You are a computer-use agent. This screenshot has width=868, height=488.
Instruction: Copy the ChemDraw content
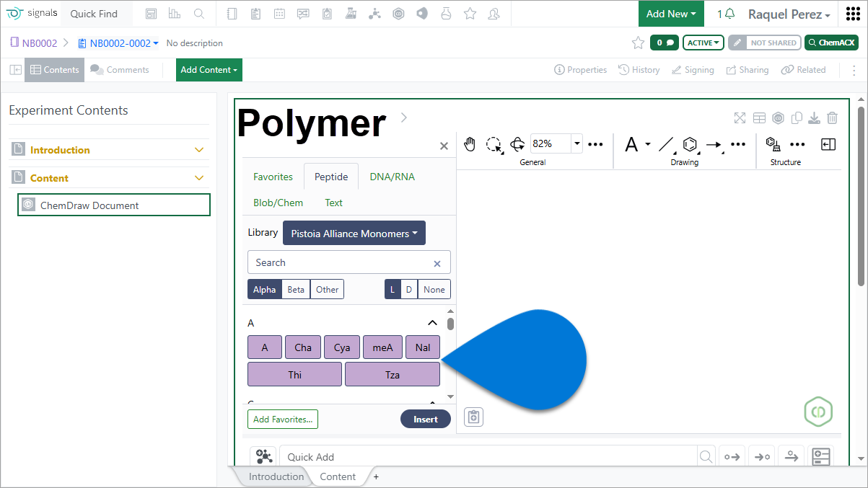coord(797,118)
